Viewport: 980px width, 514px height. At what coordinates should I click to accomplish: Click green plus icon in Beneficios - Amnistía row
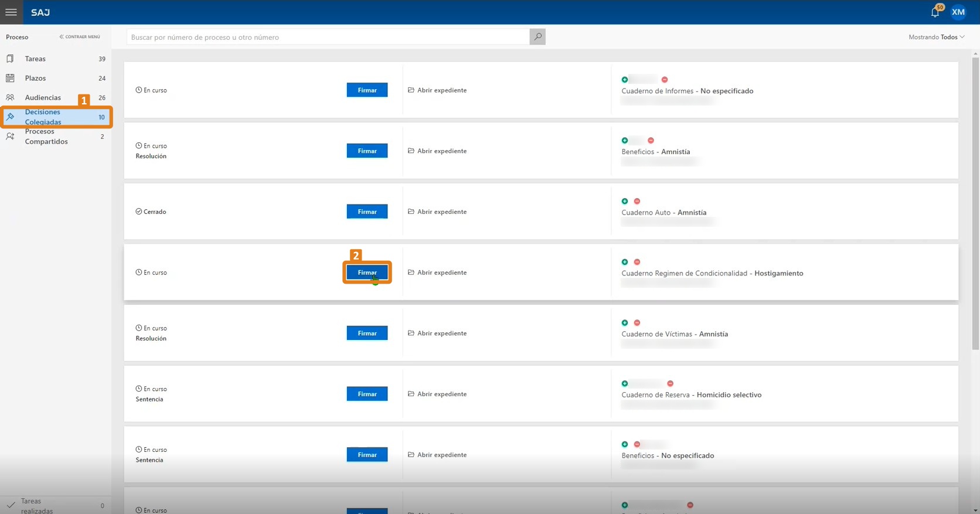point(625,141)
